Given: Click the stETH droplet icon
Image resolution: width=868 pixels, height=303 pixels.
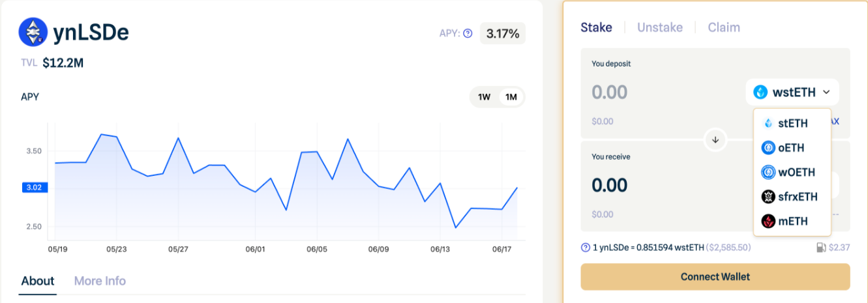Looking at the screenshot, I should point(768,123).
